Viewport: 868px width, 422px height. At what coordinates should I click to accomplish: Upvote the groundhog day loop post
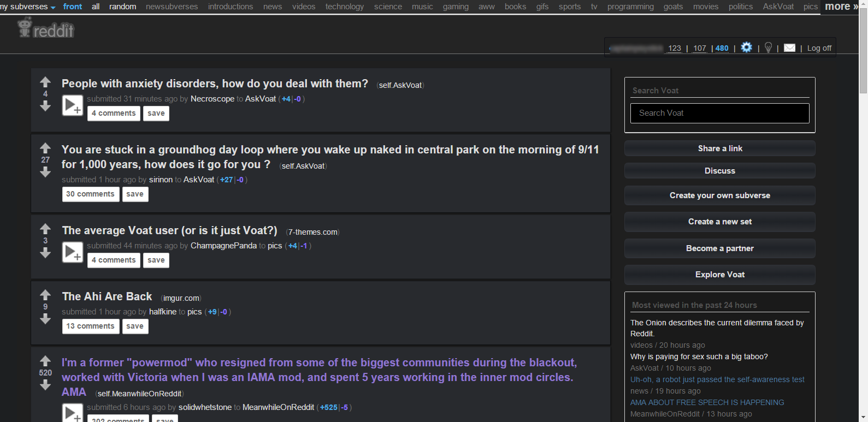coord(45,148)
